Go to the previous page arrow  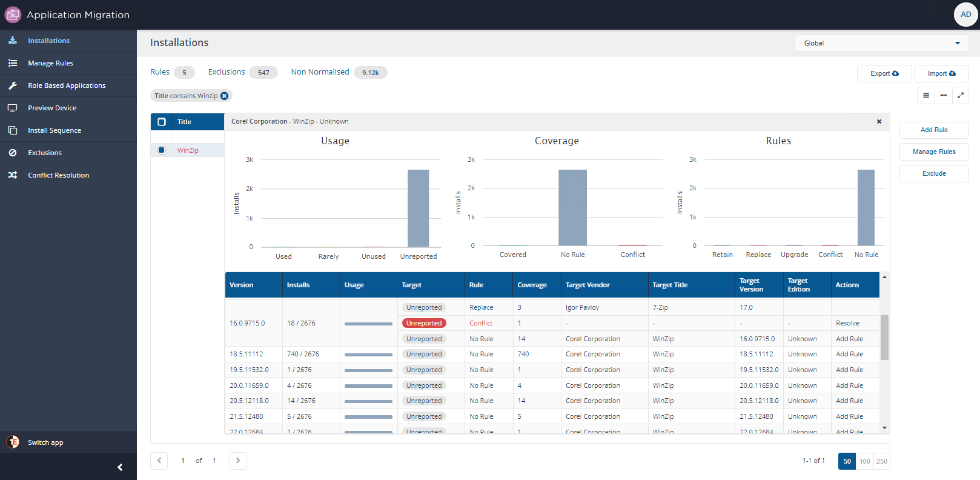coord(159,461)
